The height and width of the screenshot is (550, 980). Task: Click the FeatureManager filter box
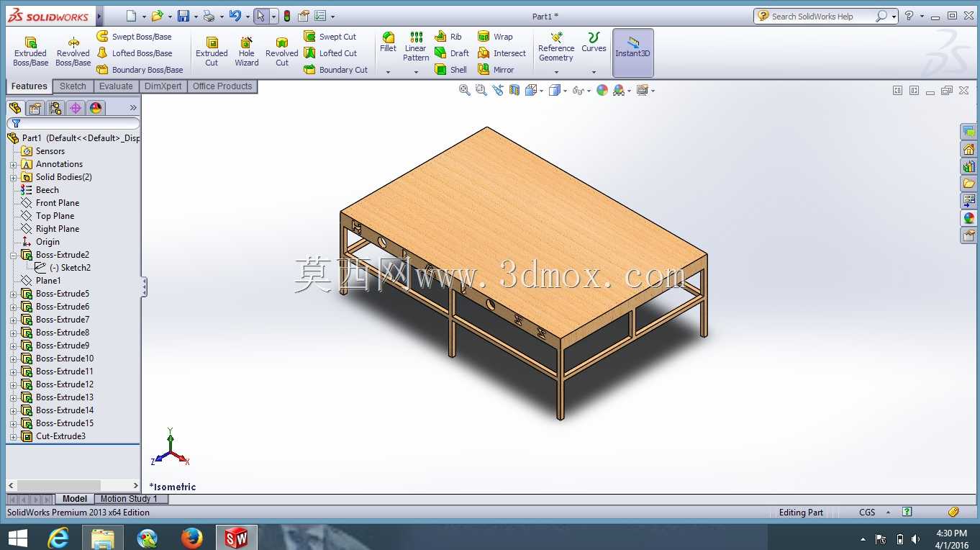tap(73, 124)
